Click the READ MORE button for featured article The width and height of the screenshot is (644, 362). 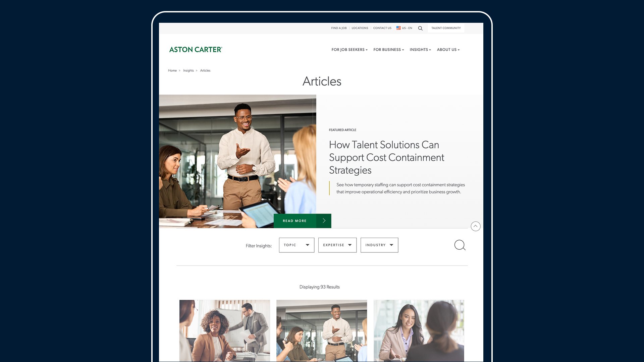pos(302,221)
